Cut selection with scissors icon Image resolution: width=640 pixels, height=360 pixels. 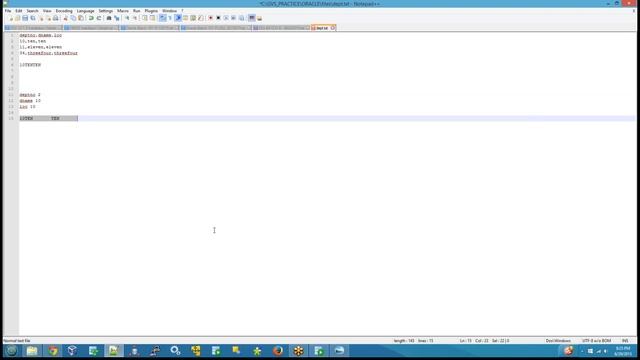coord(65,18)
